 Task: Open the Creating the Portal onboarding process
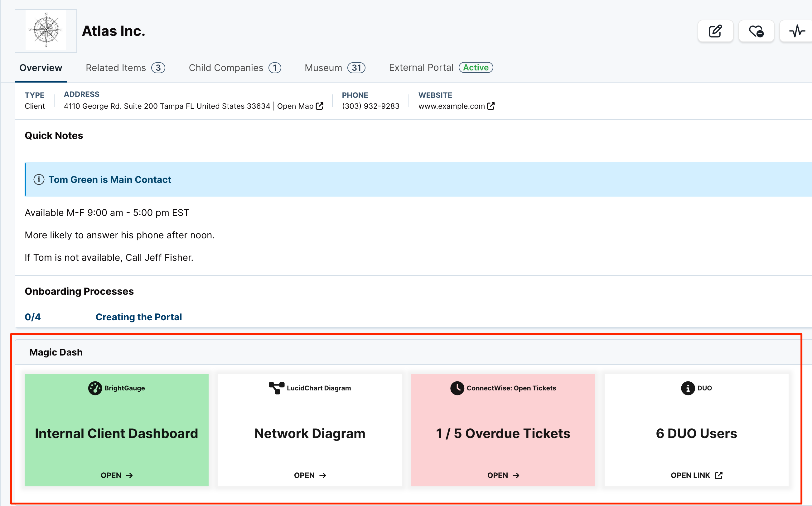pyautogui.click(x=139, y=317)
